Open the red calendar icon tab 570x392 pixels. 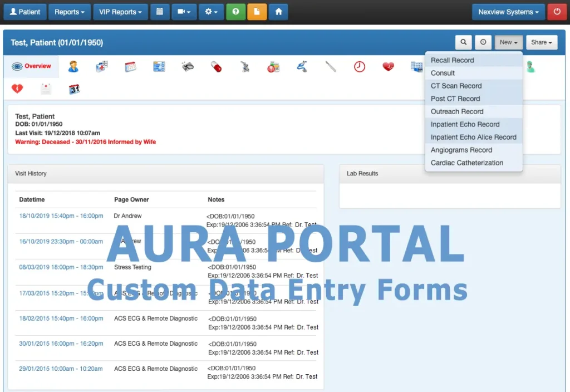pyautogui.click(x=130, y=67)
